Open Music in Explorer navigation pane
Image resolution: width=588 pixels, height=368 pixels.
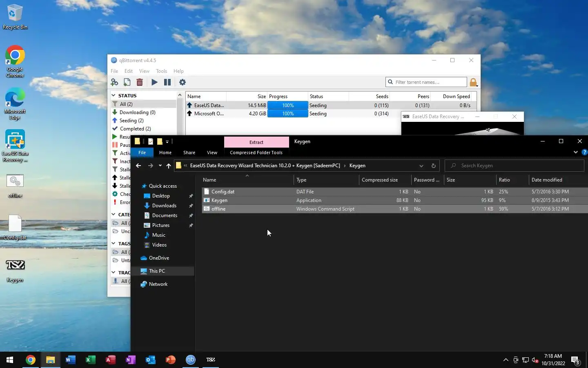coord(158,235)
